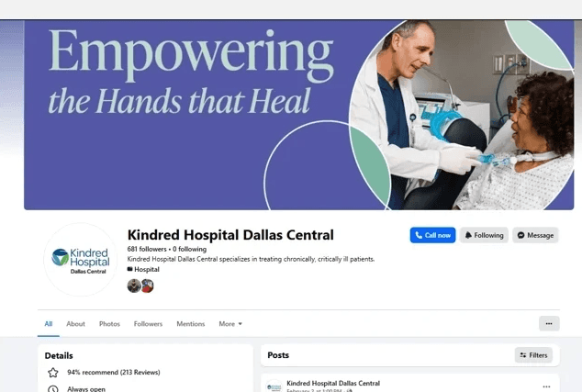Open the three-dot menu beside tabs
The height and width of the screenshot is (392, 582).
(549, 324)
